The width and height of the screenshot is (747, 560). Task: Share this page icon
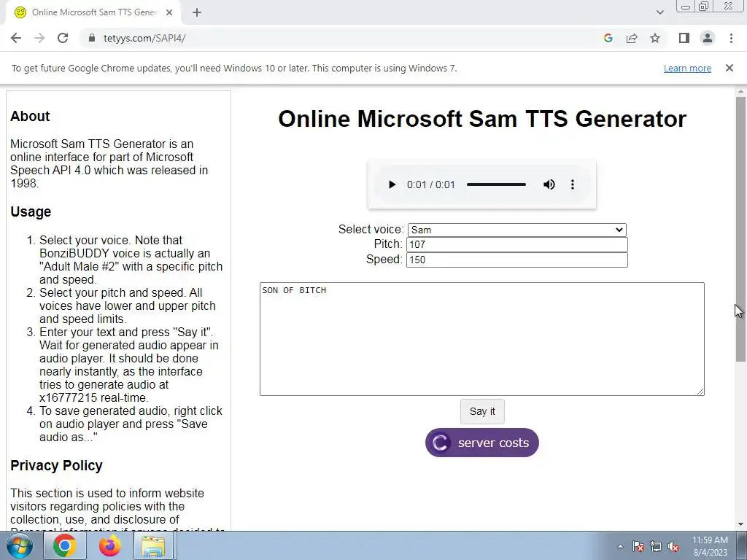(x=632, y=38)
